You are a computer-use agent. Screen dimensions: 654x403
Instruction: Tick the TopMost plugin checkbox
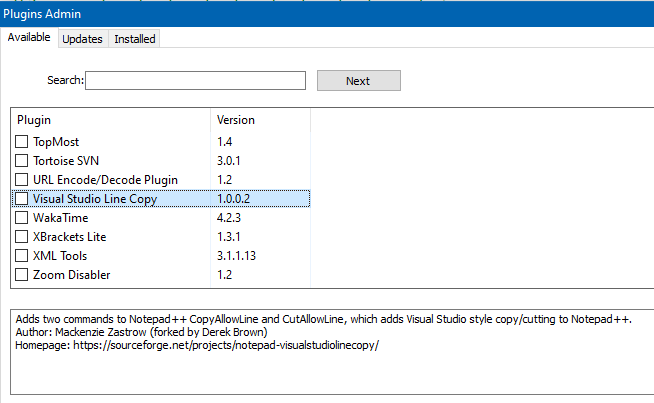(21, 142)
